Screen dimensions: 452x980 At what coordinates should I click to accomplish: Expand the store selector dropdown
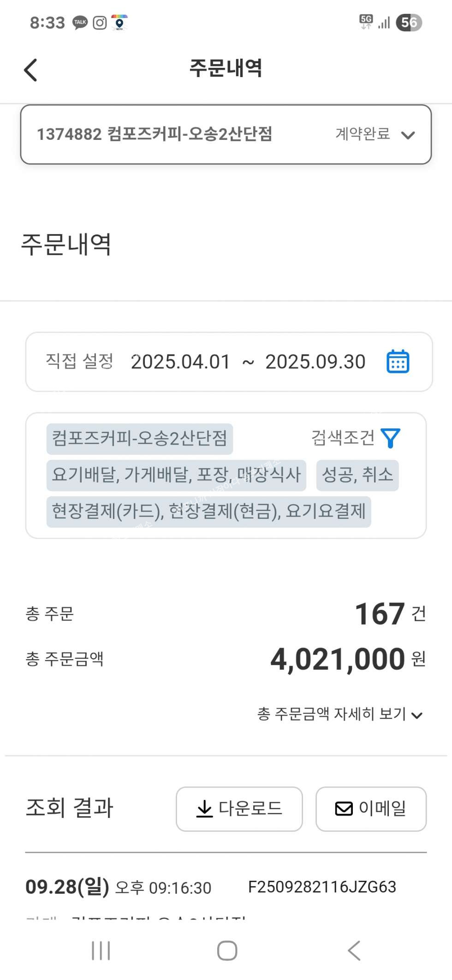point(408,135)
